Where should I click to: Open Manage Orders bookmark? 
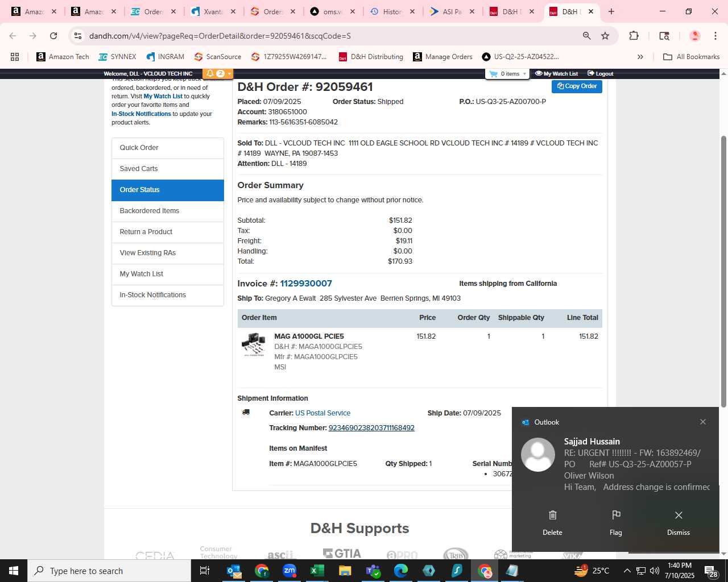coord(442,57)
